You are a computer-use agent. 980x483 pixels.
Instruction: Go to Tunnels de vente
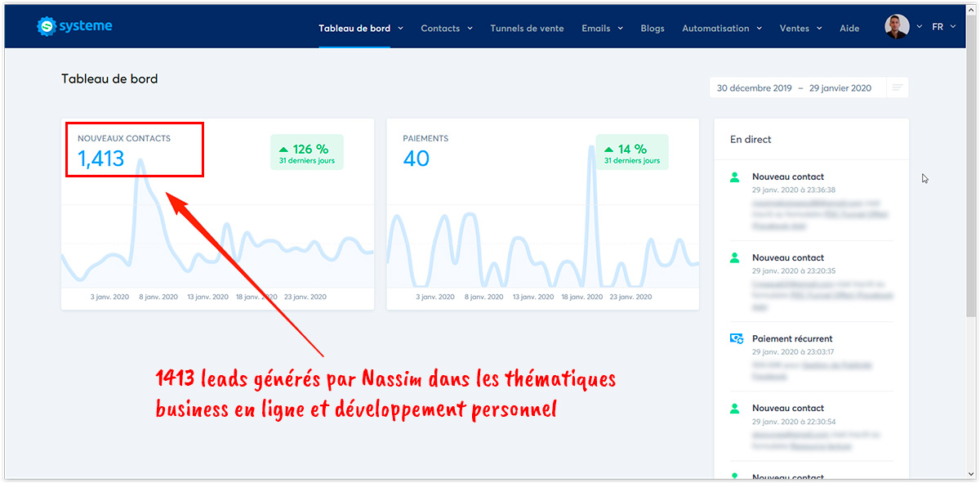[x=527, y=29]
